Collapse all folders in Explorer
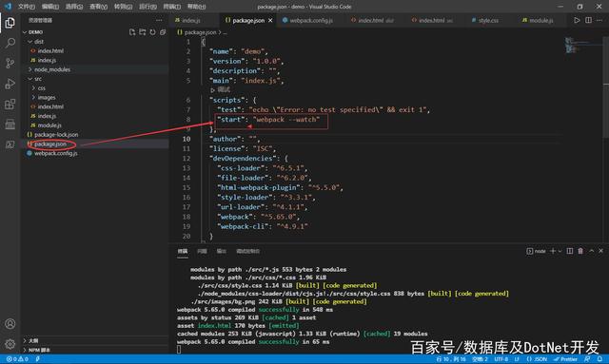 point(163,32)
